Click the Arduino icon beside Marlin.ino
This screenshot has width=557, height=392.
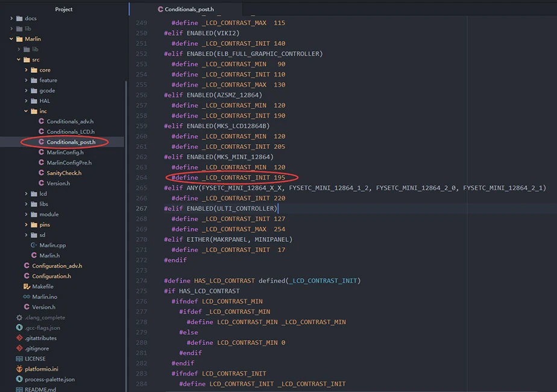[27, 296]
